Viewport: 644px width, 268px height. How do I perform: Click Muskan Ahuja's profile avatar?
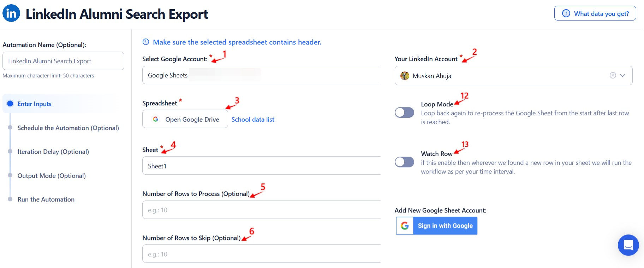(x=405, y=76)
